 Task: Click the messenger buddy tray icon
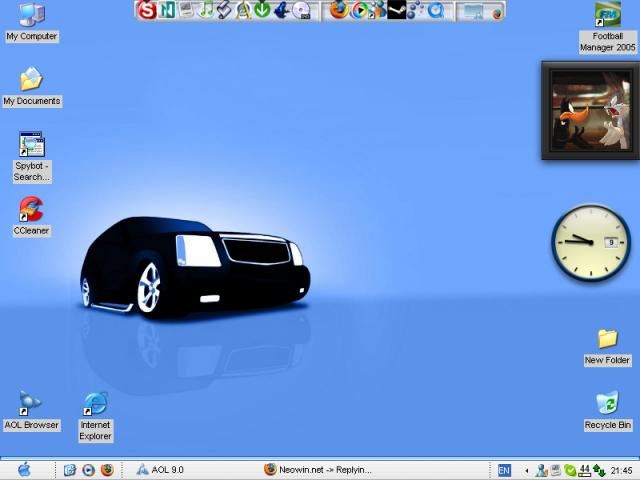click(x=541, y=470)
